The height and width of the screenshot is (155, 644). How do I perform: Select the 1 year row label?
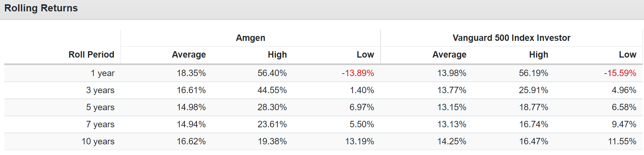point(102,73)
